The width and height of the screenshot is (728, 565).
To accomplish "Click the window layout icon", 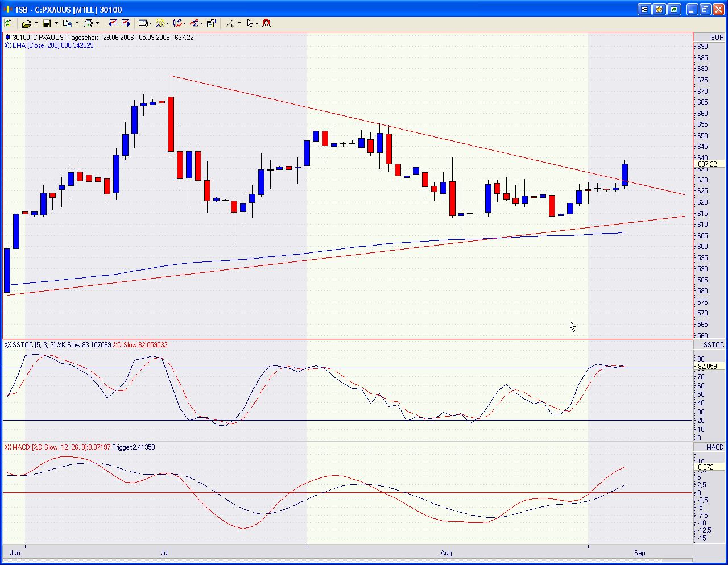I will click(x=144, y=23).
